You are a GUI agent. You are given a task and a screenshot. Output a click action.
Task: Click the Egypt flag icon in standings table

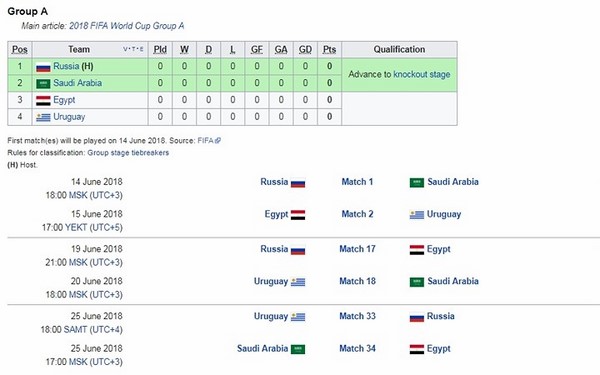pos(43,101)
